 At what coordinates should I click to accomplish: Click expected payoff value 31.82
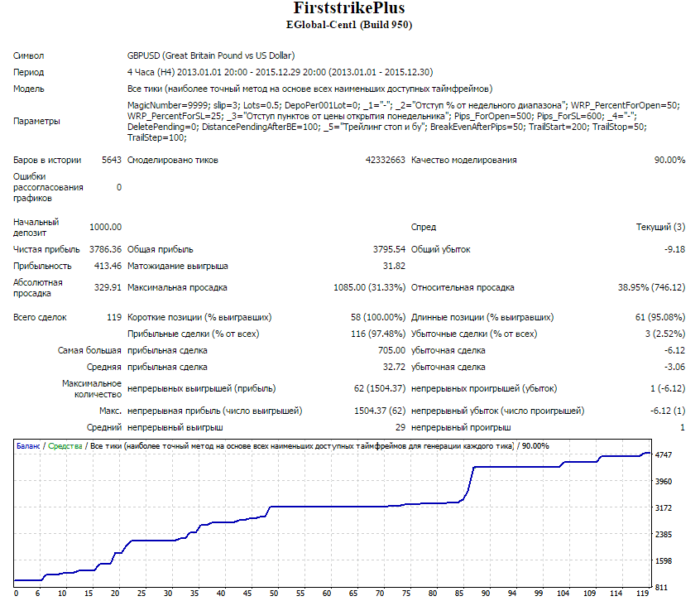(394, 266)
